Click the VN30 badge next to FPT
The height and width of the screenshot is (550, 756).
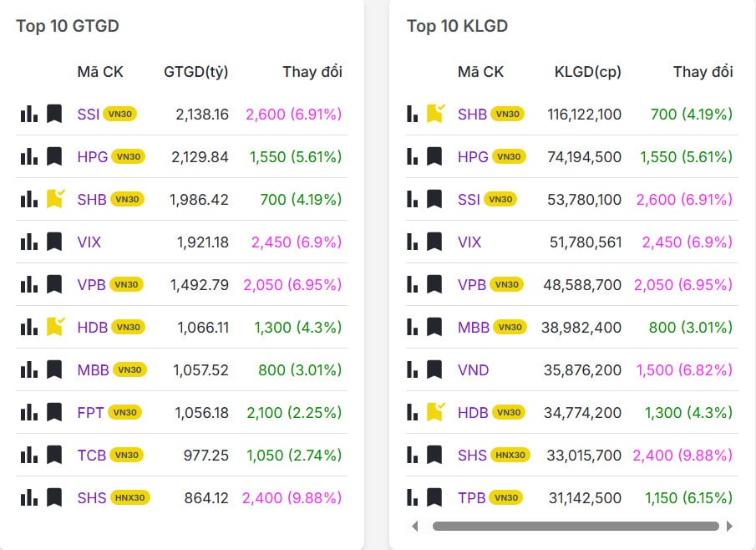[x=124, y=412]
